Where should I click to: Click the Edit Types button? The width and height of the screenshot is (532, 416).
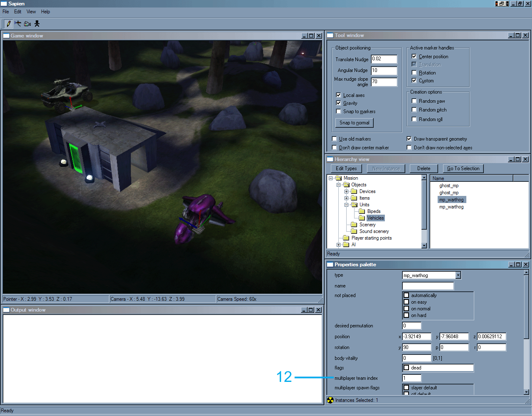pyautogui.click(x=346, y=168)
